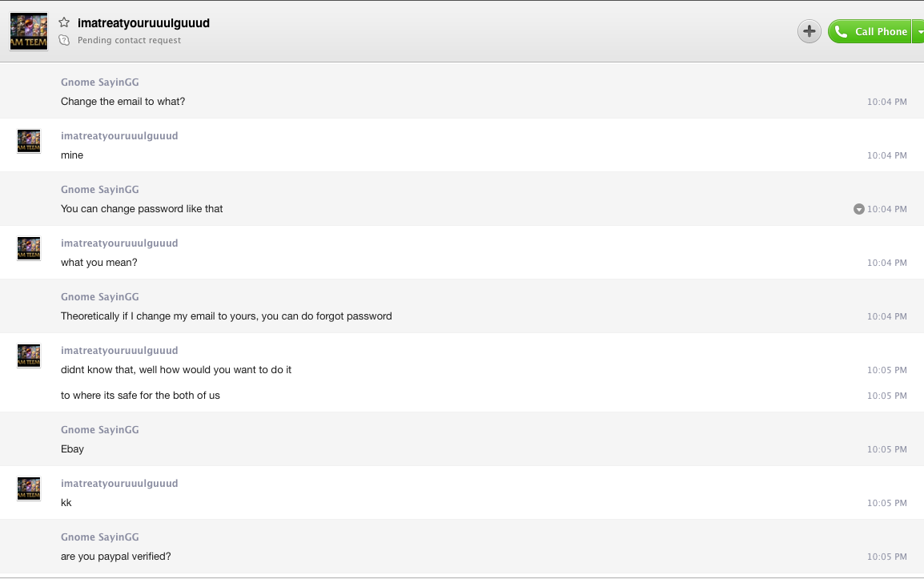Click avatar beside the 'mine' message
924x579 pixels.
pyautogui.click(x=29, y=141)
